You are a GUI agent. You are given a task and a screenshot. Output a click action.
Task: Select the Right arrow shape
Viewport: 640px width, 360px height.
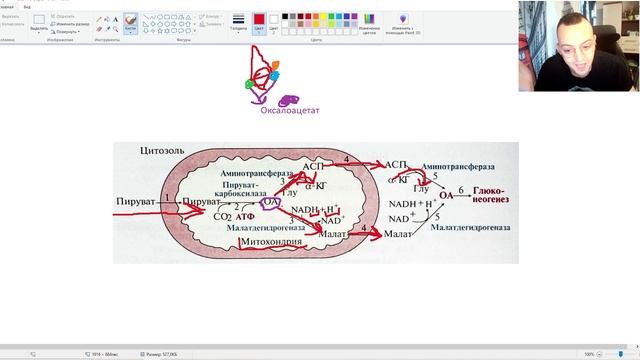174,24
